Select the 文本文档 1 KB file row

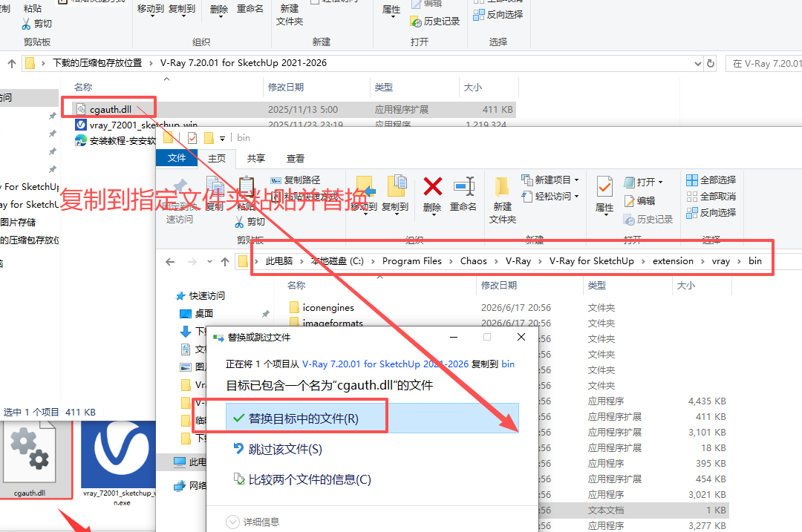pos(634,510)
